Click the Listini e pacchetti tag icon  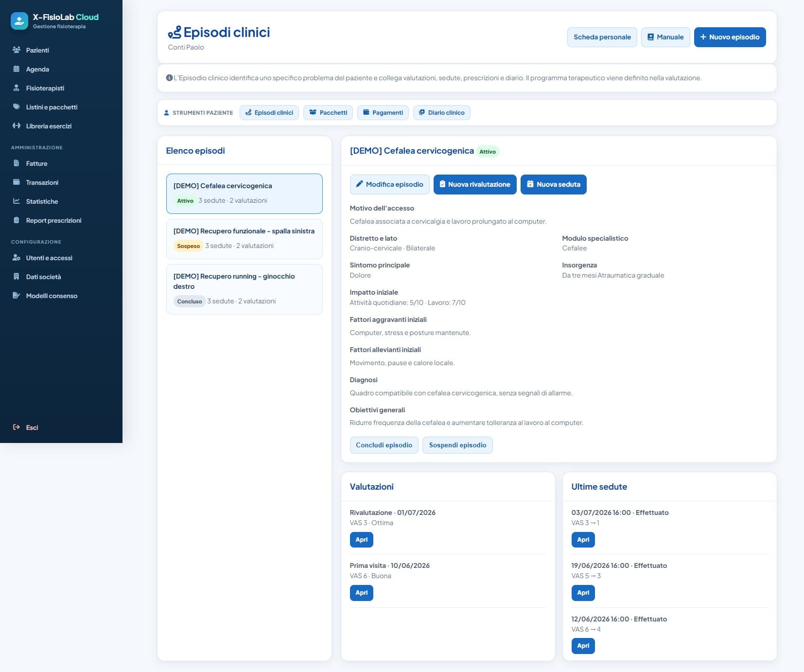pyautogui.click(x=17, y=107)
